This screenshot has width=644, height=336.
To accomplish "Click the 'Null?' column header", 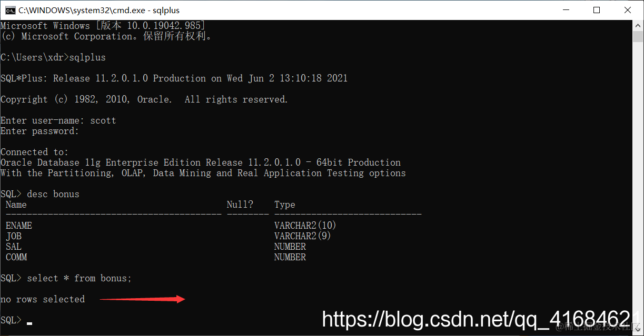I will pos(240,205).
